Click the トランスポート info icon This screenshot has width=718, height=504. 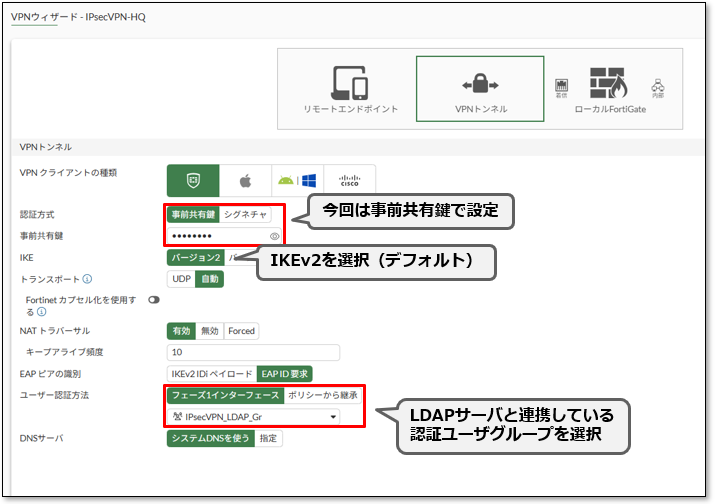point(88,279)
